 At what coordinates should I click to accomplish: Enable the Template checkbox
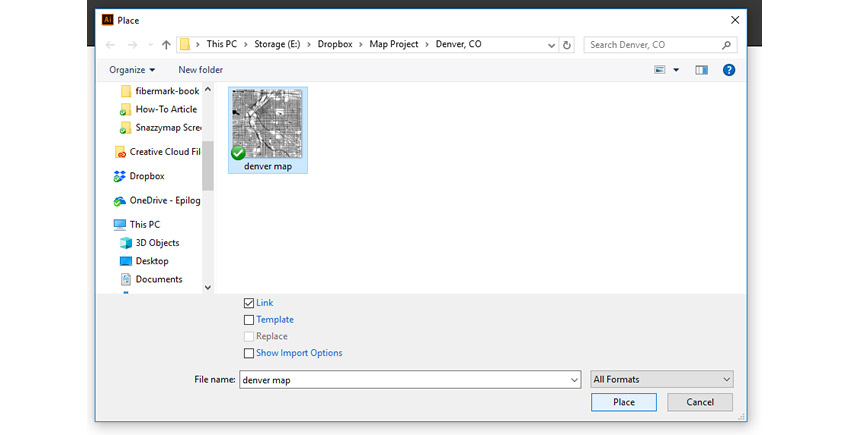249,320
